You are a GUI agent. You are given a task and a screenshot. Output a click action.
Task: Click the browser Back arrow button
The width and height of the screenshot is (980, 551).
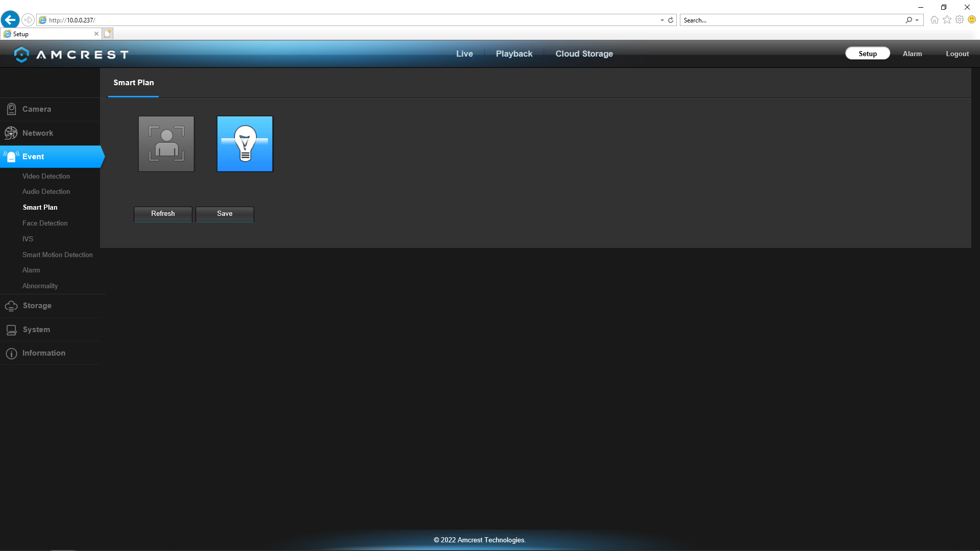coord(10,20)
